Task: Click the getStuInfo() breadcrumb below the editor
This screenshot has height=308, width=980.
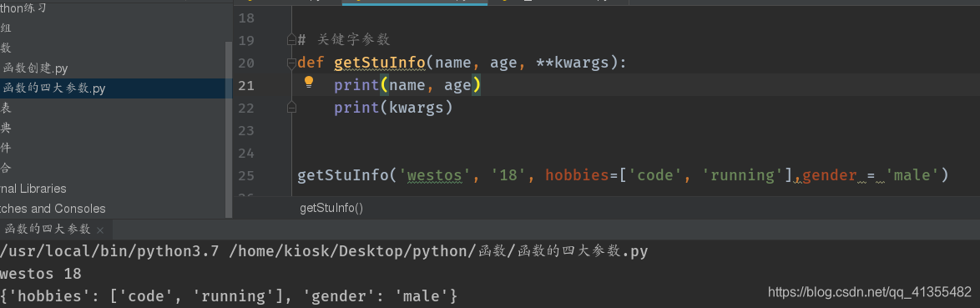Action: coord(331,208)
